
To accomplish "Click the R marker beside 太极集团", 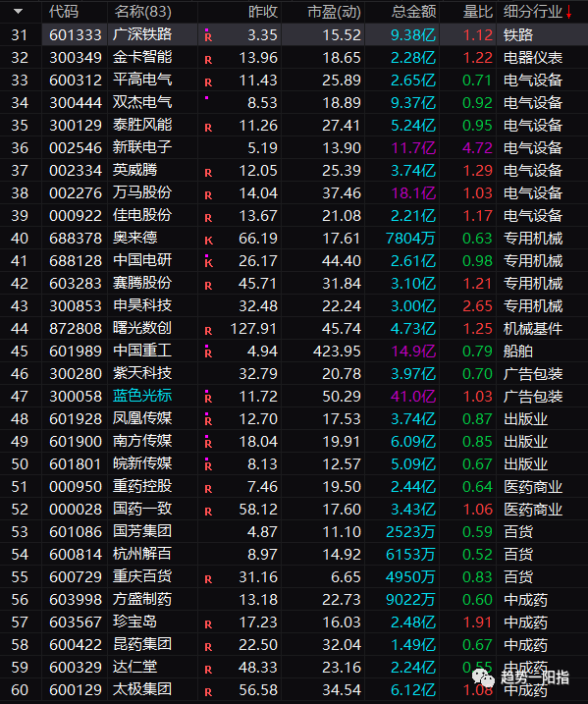I will click(x=208, y=692).
